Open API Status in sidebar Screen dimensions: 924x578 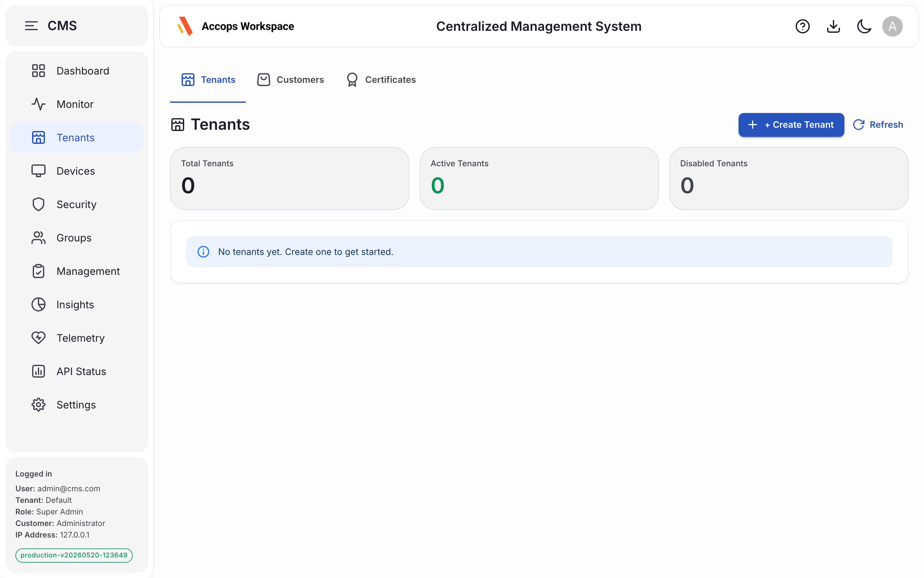click(x=76, y=371)
